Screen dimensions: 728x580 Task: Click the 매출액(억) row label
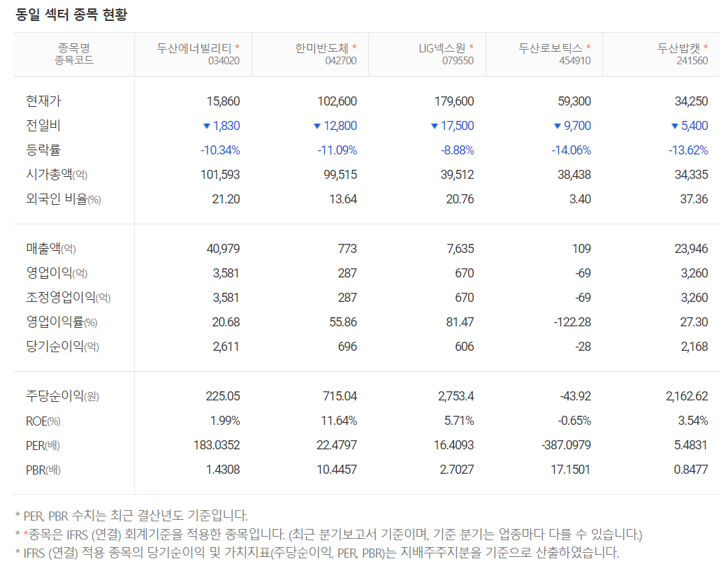pyautogui.click(x=51, y=249)
